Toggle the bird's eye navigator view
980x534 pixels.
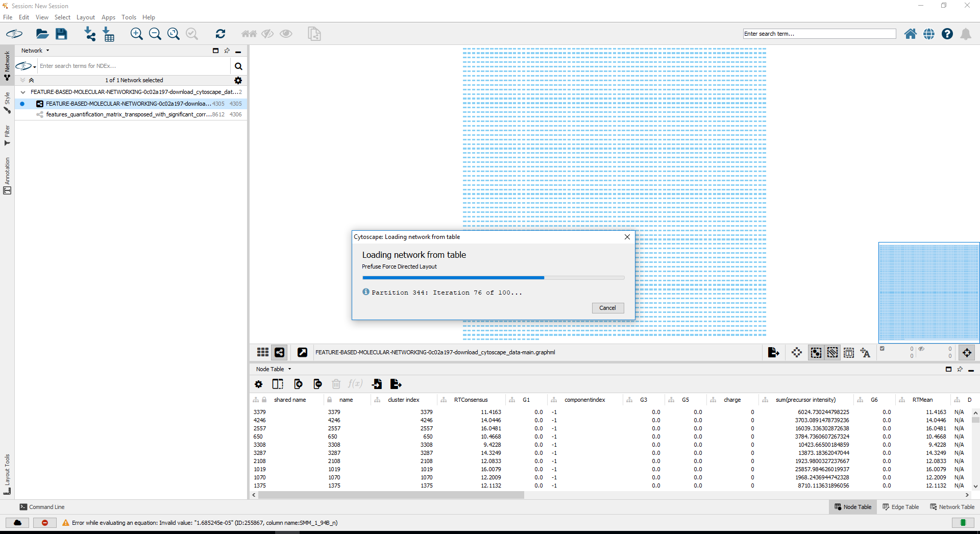(x=967, y=352)
